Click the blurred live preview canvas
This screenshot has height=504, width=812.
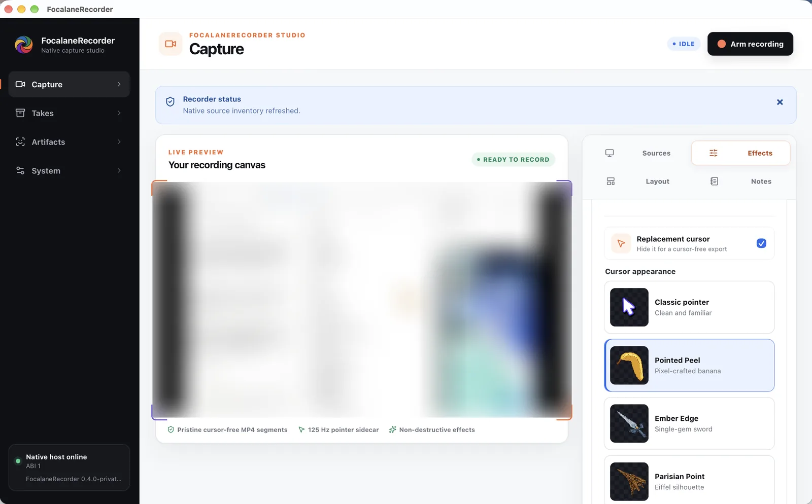point(362,300)
